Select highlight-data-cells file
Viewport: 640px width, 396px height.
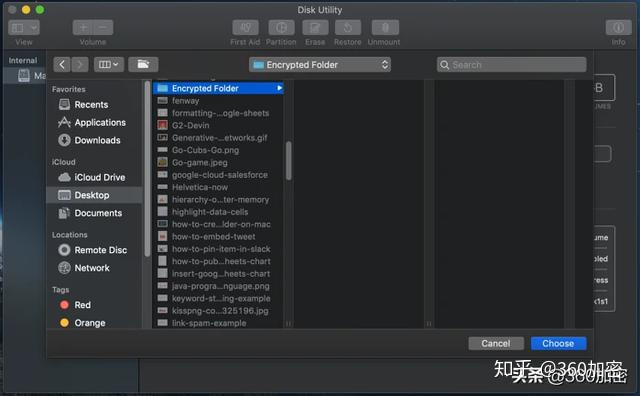[218, 211]
